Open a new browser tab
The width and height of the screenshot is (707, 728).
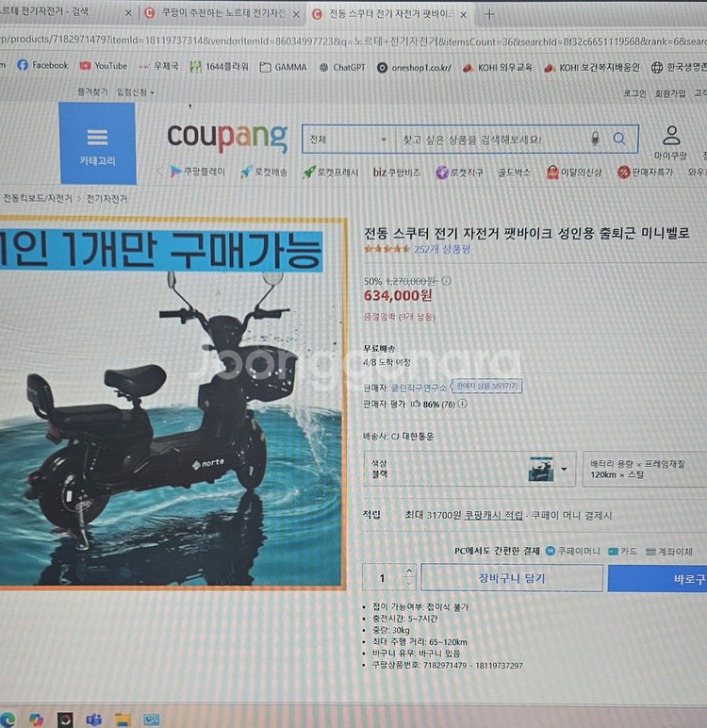pyautogui.click(x=489, y=14)
